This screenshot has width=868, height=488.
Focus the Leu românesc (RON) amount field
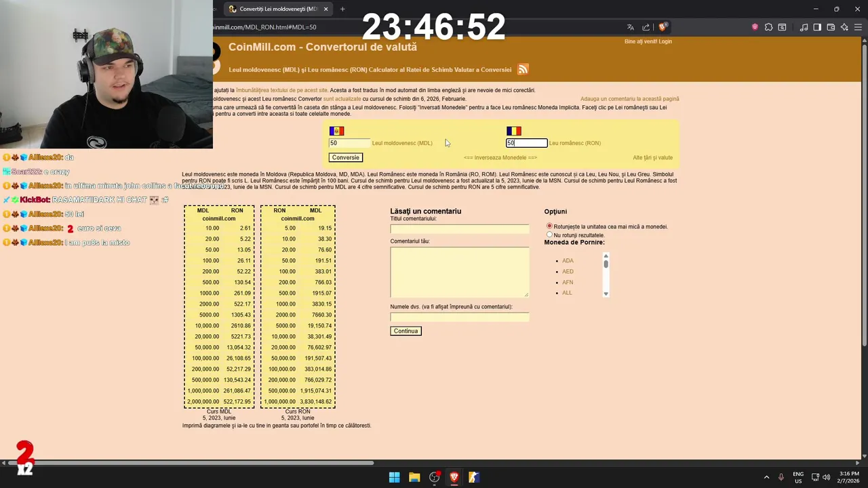[527, 143]
